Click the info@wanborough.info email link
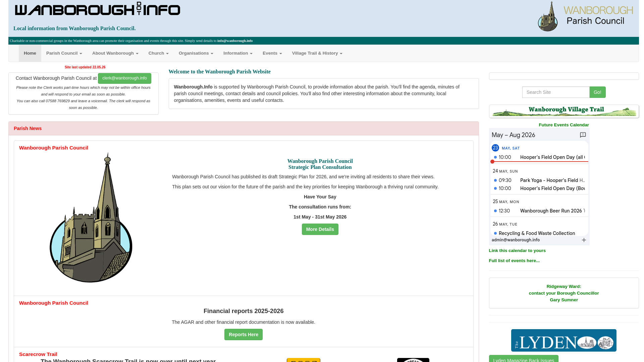 (235, 41)
